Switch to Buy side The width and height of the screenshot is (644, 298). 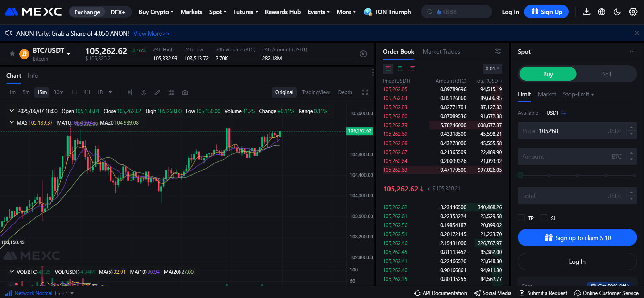548,74
